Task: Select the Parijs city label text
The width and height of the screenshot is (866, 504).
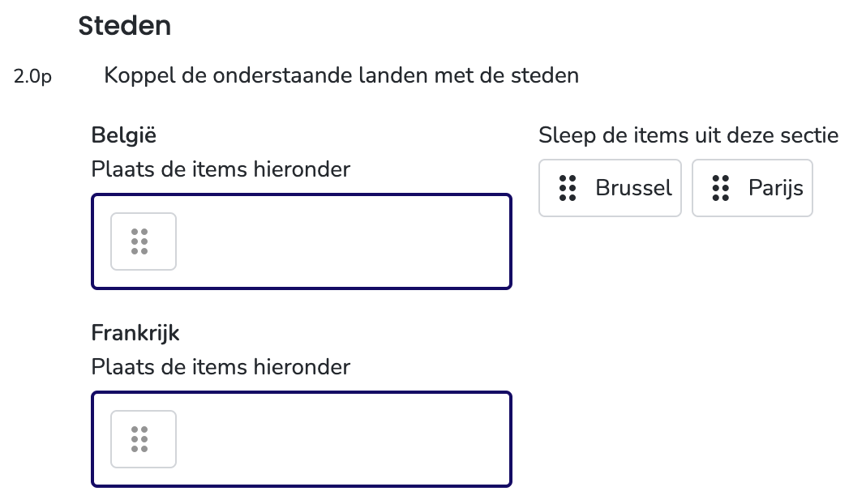Action: pyautogui.click(x=775, y=188)
